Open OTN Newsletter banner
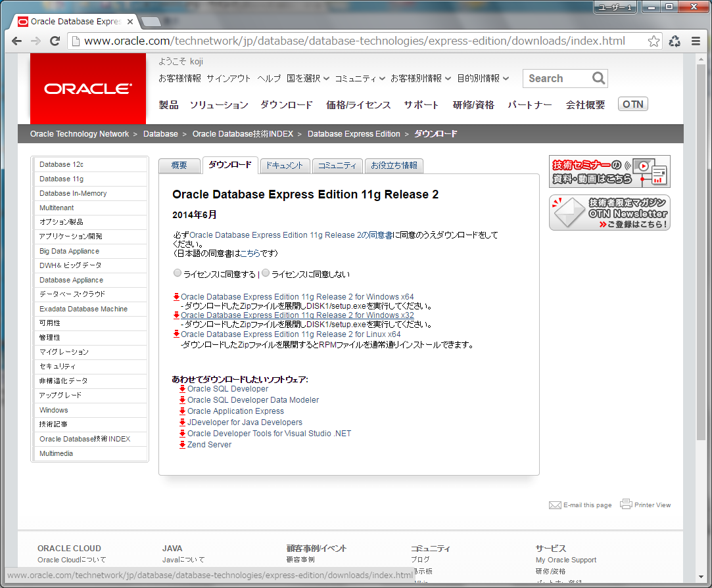Viewport: 712px width, 588px height. [609, 213]
